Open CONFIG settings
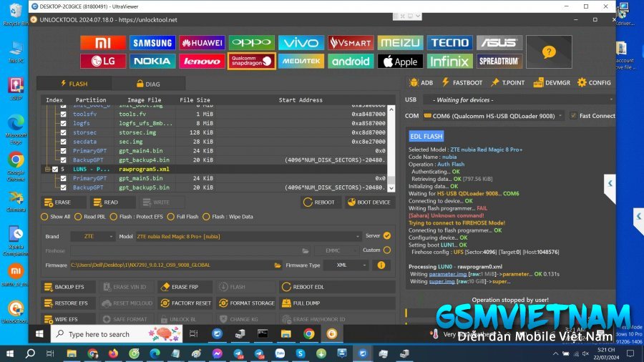Image resolution: width=644 pixels, height=362 pixels. tap(594, 82)
